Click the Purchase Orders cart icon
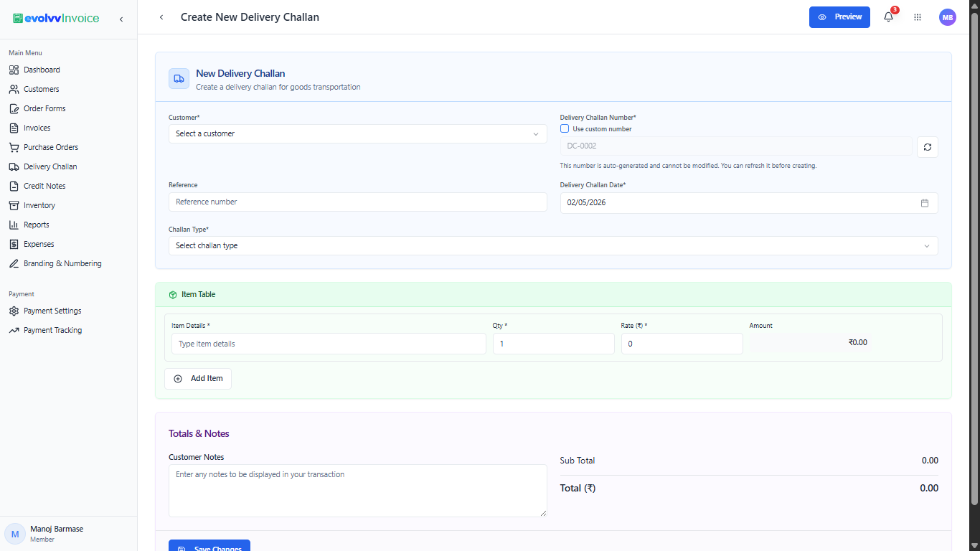The width and height of the screenshot is (980, 551). click(14, 147)
